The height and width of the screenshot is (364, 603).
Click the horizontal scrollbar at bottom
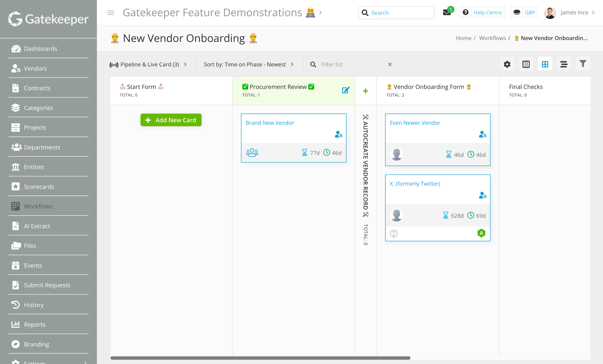pos(260,358)
